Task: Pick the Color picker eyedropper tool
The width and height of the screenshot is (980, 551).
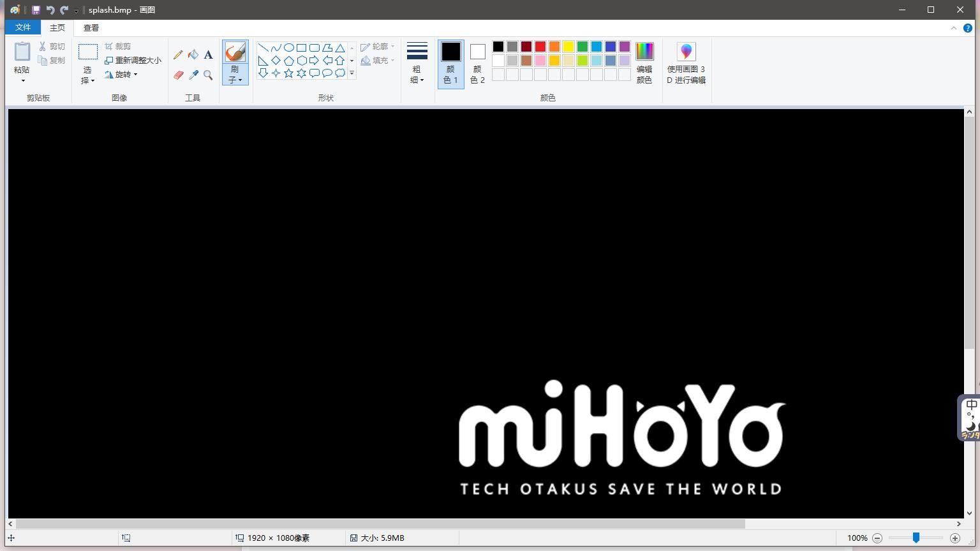Action: pyautogui.click(x=193, y=75)
